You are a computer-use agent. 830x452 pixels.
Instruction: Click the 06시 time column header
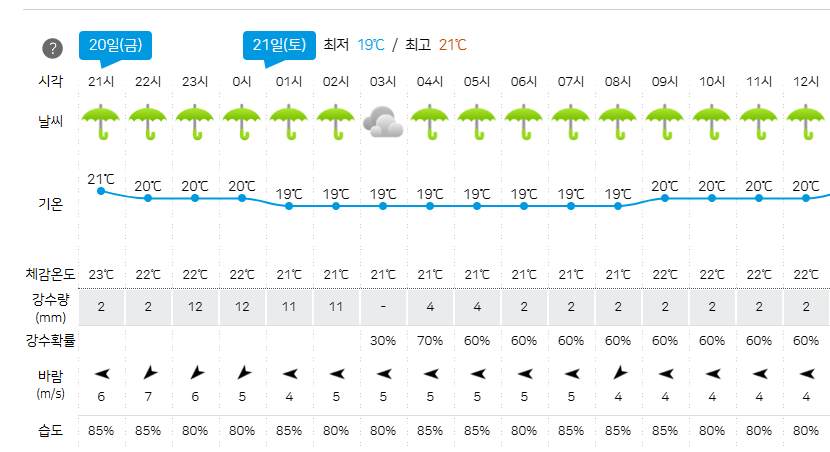tap(524, 82)
